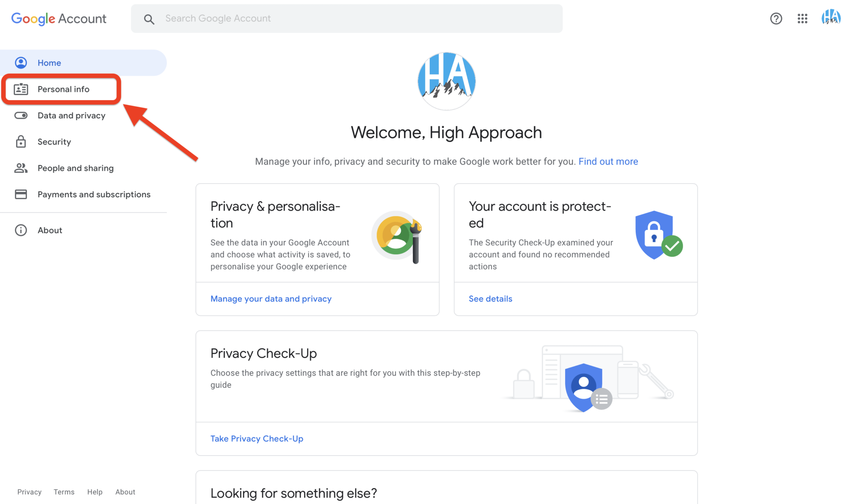Open the Terms footer link
Viewport: 851px width, 504px height.
(64, 492)
